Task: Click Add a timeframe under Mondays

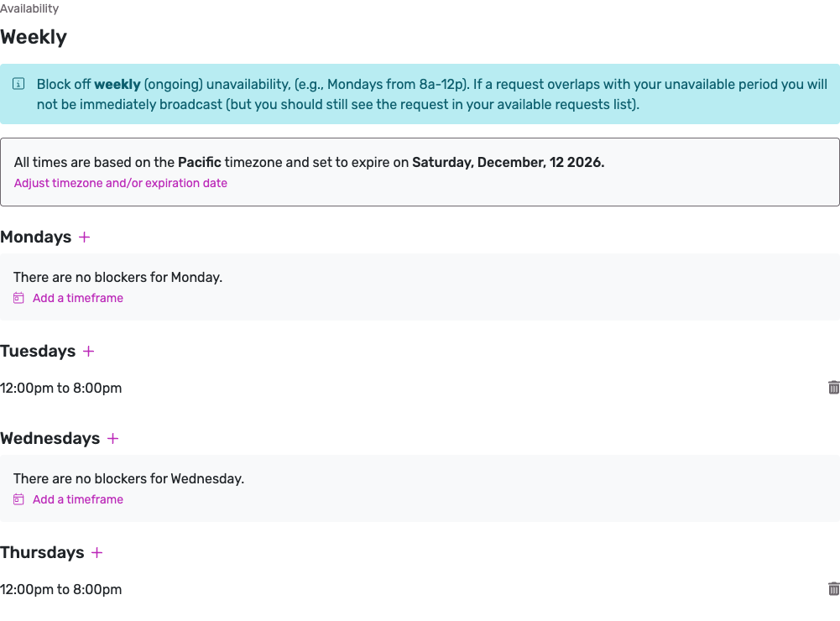Action: pyautogui.click(x=77, y=297)
